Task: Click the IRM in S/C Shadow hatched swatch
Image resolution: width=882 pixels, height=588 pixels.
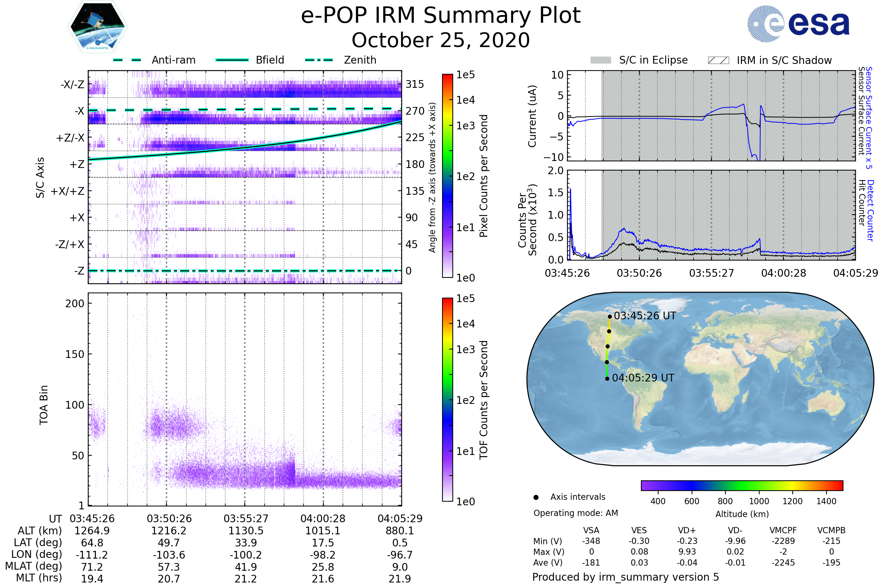Action: tap(718, 60)
